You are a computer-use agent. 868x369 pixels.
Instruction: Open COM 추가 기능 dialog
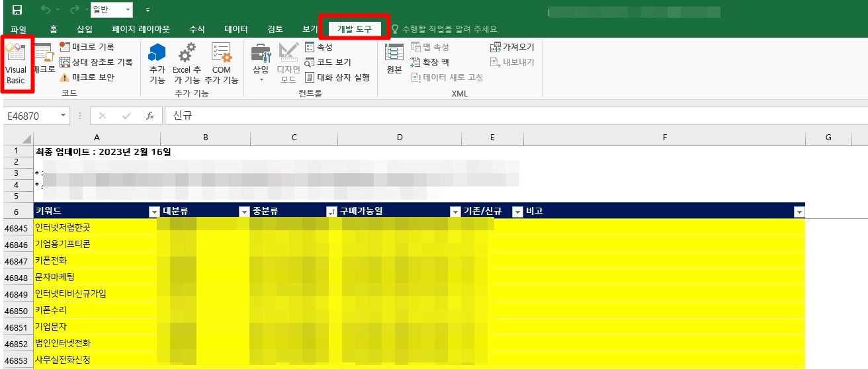point(222,63)
